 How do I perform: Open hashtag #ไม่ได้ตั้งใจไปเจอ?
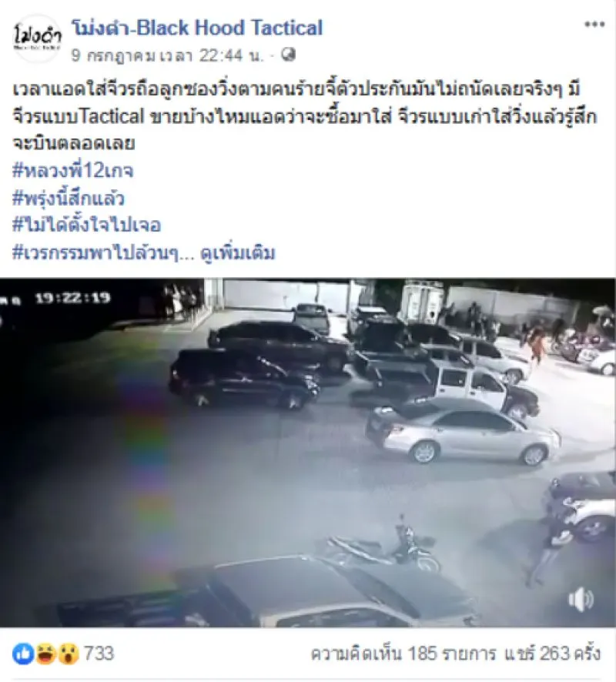click(87, 226)
